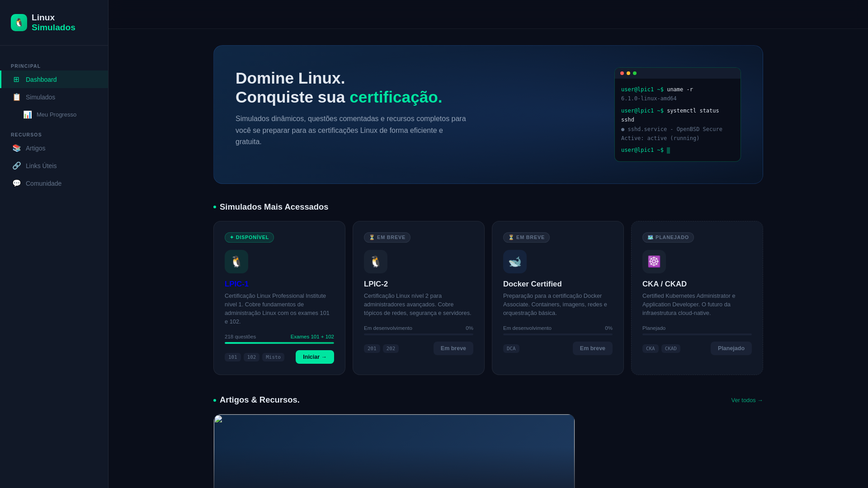This screenshot has height=488, width=868.
Task: Click the article thumbnail card
Action: [394, 451]
